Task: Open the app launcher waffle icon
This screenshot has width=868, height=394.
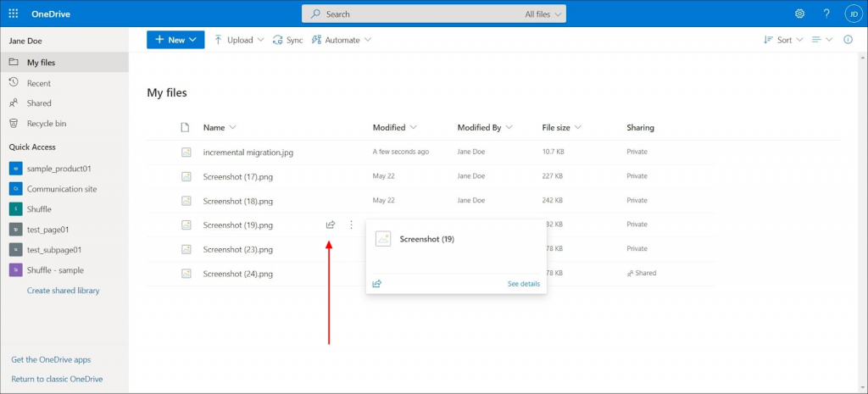Action: pos(14,14)
